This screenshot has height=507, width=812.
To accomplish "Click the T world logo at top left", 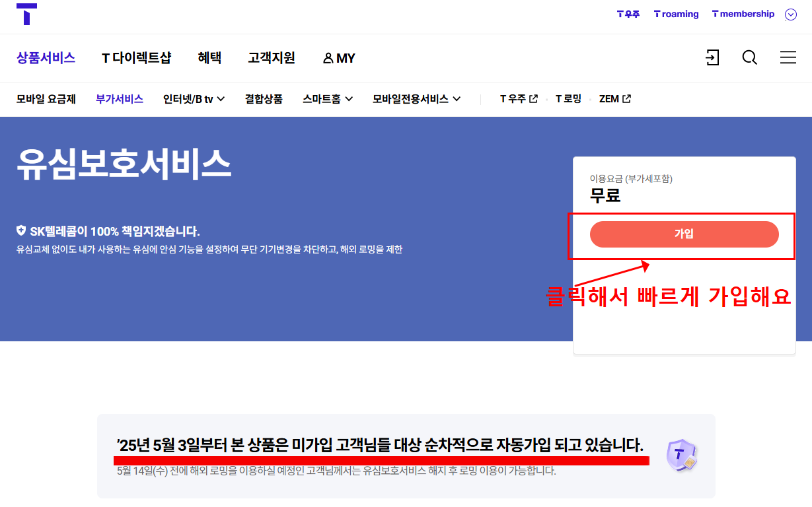I will pyautogui.click(x=26, y=14).
